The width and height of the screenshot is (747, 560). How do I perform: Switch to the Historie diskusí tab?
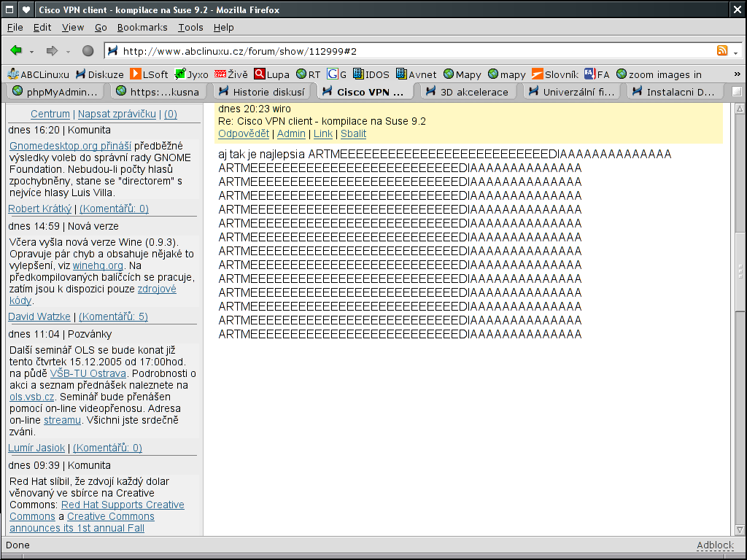[262, 92]
